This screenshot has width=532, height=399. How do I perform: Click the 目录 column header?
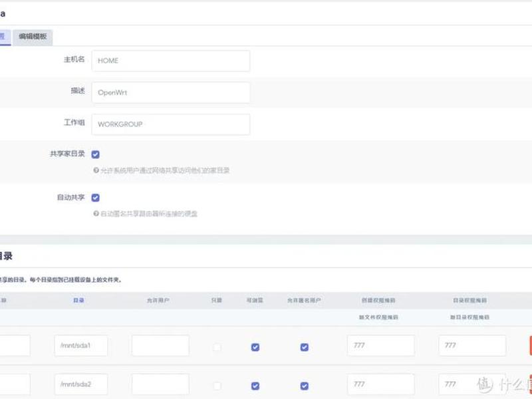coord(78,301)
